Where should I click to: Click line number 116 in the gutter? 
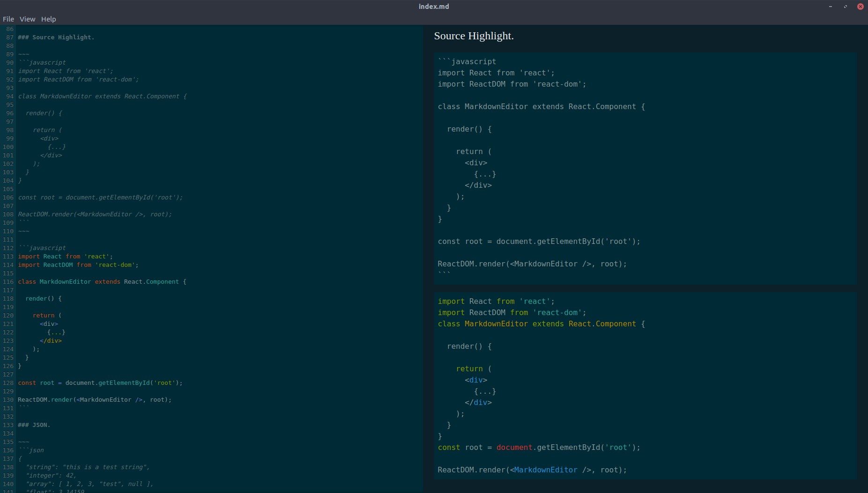pyautogui.click(x=8, y=282)
